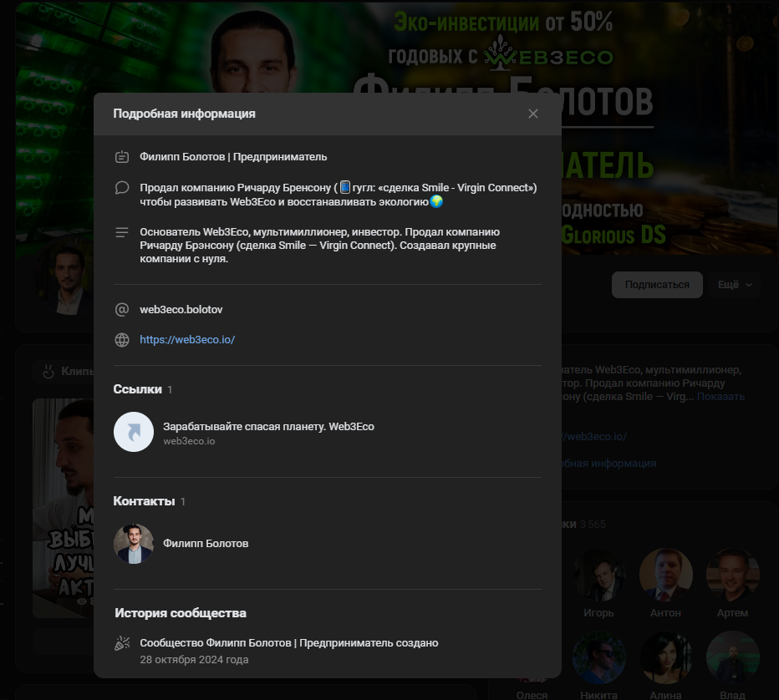The image size is (779, 700).
Task: Click the Контакты section heading
Action: pyautogui.click(x=144, y=501)
